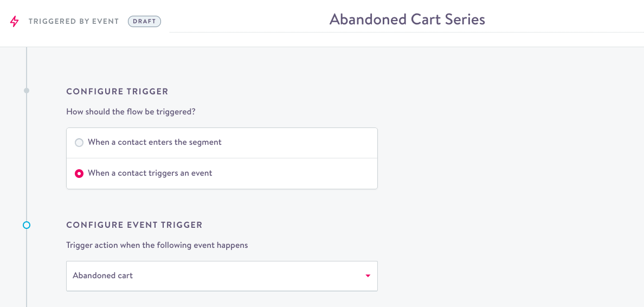Click the 'Abandoned cart' selected value text

(x=102, y=276)
